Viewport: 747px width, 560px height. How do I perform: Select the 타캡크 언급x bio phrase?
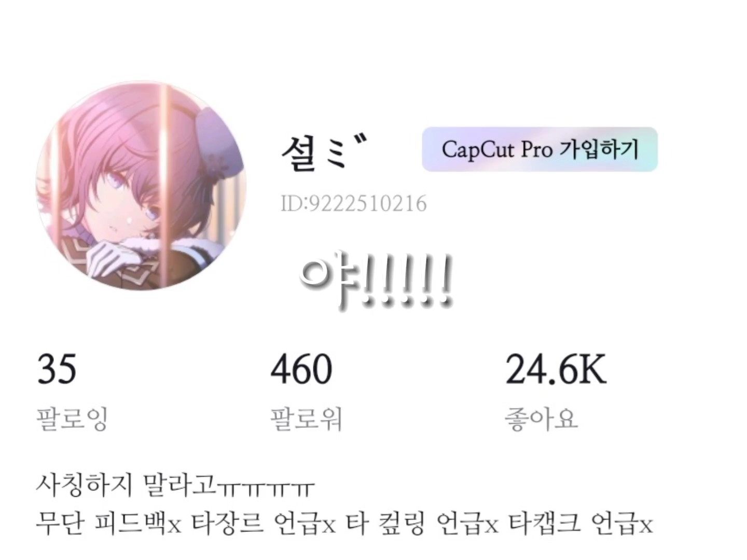click(x=580, y=523)
